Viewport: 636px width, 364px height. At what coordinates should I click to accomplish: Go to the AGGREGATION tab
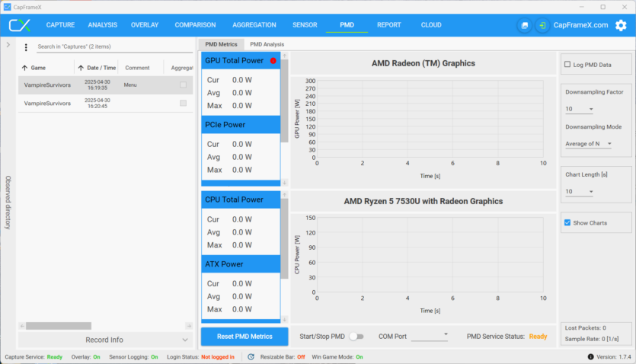point(254,25)
